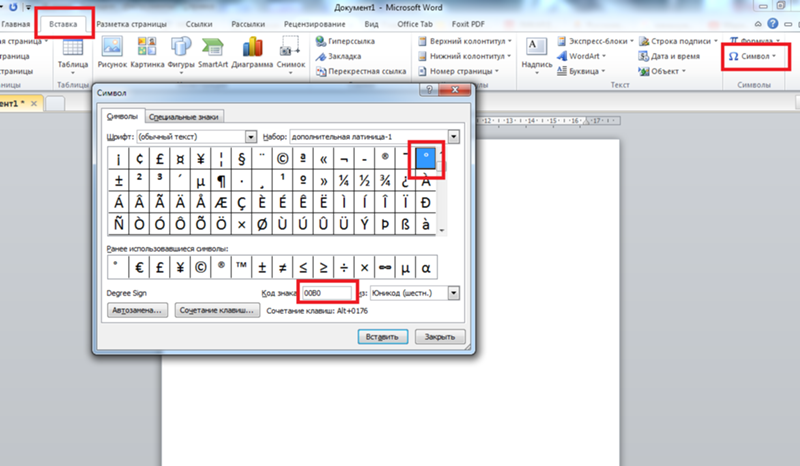
Task: Choose ÷ from recently used symbols
Action: pyautogui.click(x=344, y=267)
